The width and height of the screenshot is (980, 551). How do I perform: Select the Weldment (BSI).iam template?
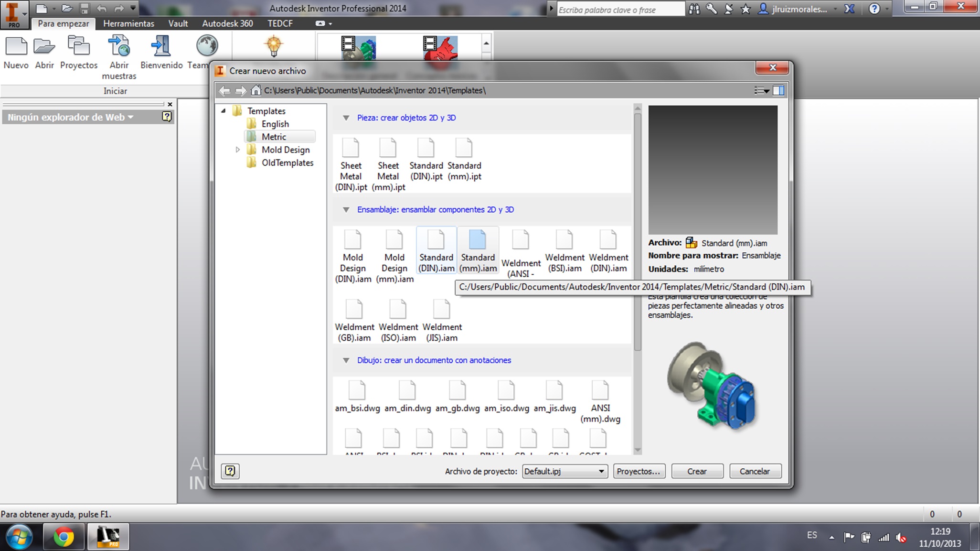point(565,250)
